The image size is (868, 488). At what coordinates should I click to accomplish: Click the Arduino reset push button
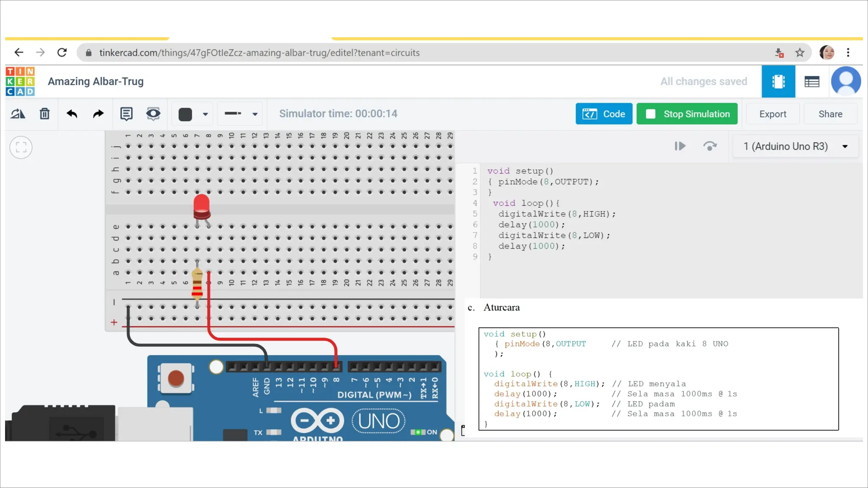[176, 378]
